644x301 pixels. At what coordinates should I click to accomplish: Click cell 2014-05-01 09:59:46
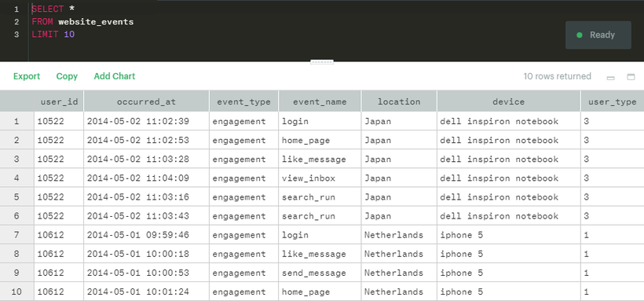pyautogui.click(x=146, y=235)
